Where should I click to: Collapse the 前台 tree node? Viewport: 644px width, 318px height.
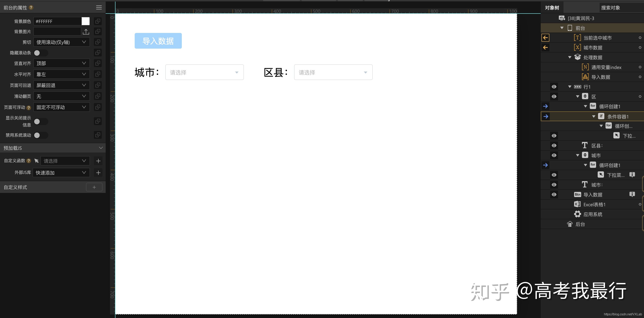click(562, 28)
